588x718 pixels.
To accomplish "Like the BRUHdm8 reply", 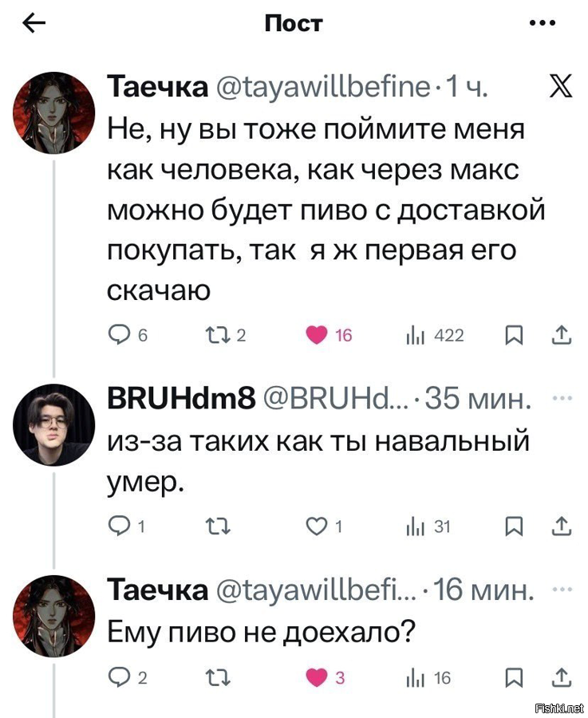I will (317, 526).
